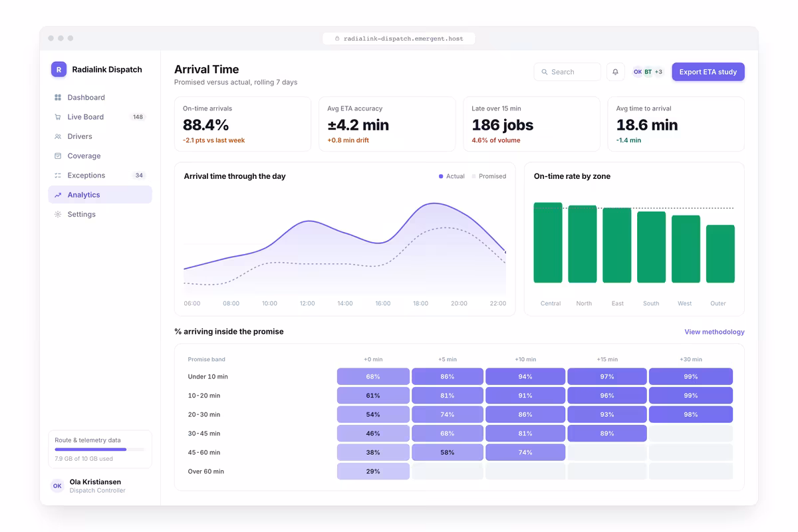798x532 pixels.
Task: Open the Exceptions section
Action: (x=100, y=176)
